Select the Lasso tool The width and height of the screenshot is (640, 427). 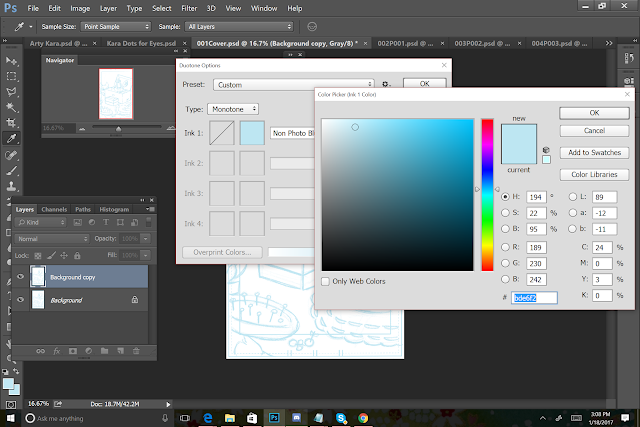pyautogui.click(x=11, y=91)
